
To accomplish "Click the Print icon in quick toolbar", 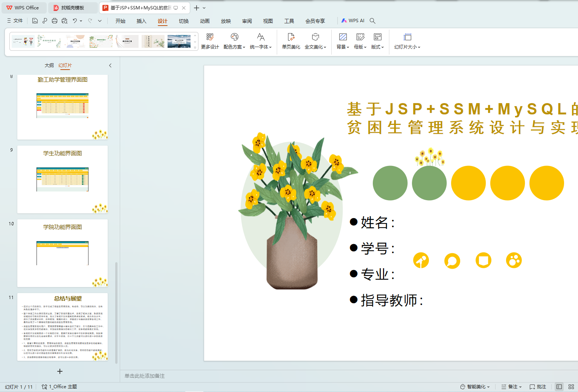I will tap(55, 21).
